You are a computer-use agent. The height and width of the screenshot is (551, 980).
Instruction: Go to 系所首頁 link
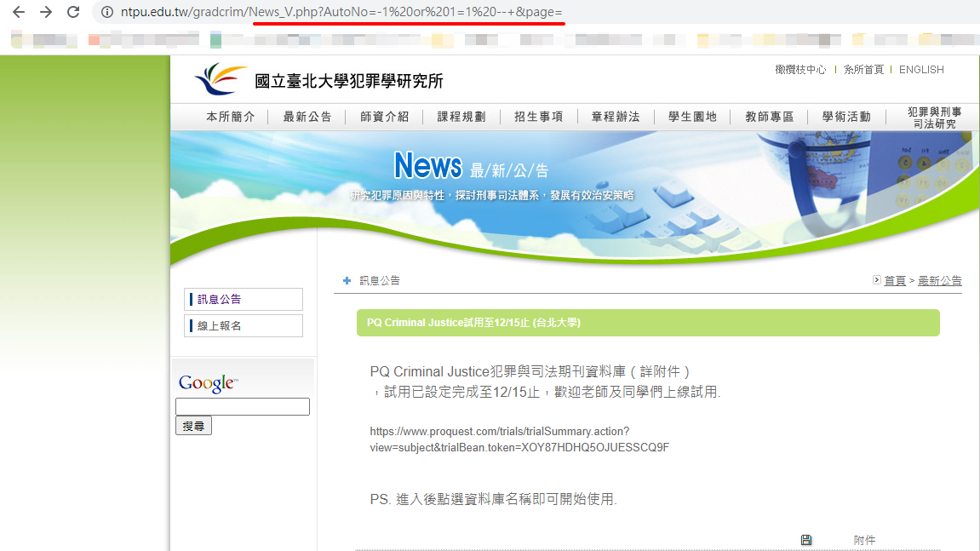[x=863, y=70]
